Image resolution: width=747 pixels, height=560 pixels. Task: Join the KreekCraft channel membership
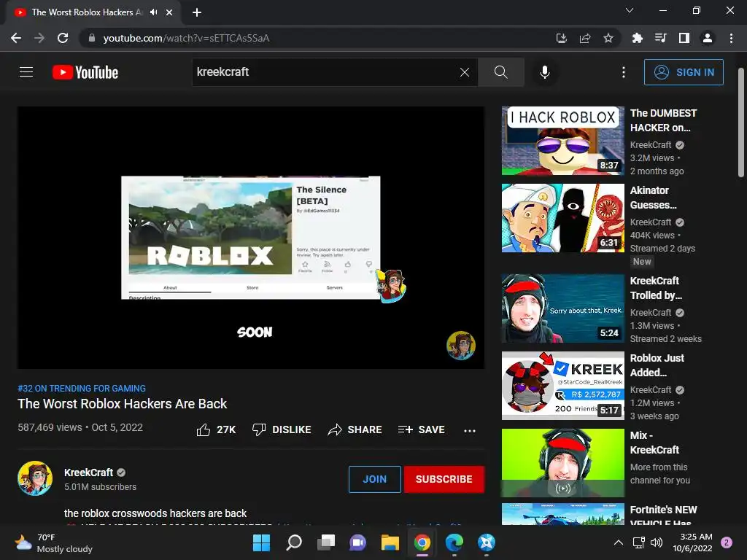coord(374,479)
